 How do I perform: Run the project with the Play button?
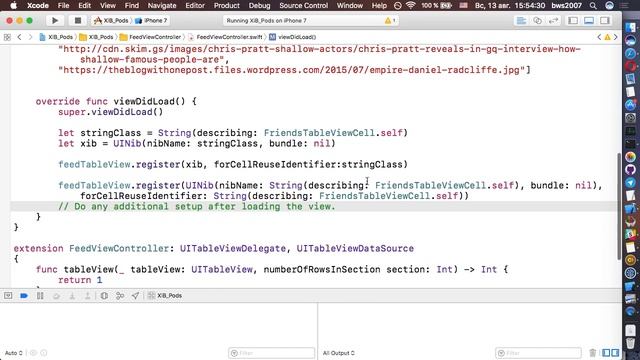point(55,20)
